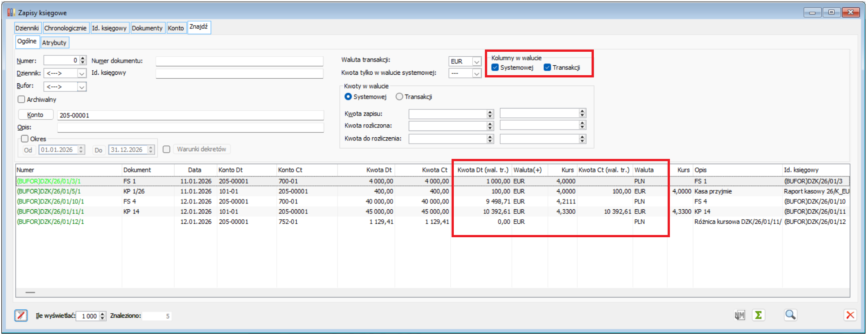The image size is (868, 334).
Task: Tick the Okres checkbox
Action: click(x=25, y=139)
